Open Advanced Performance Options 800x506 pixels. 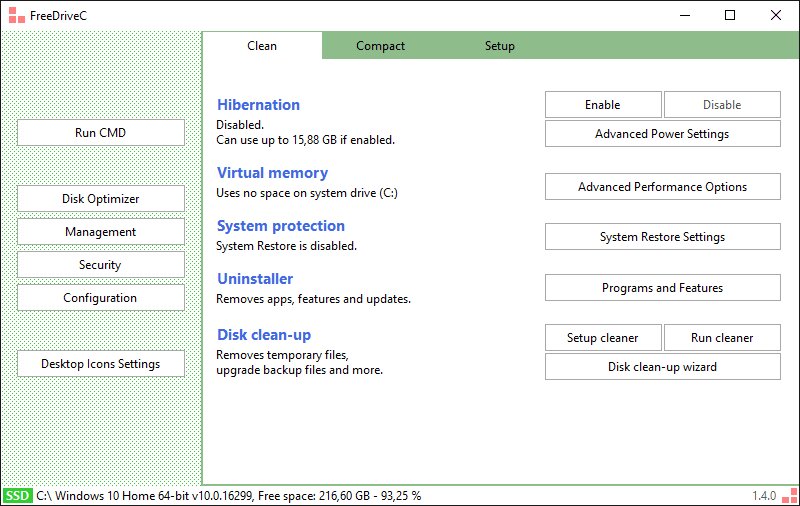tap(662, 187)
